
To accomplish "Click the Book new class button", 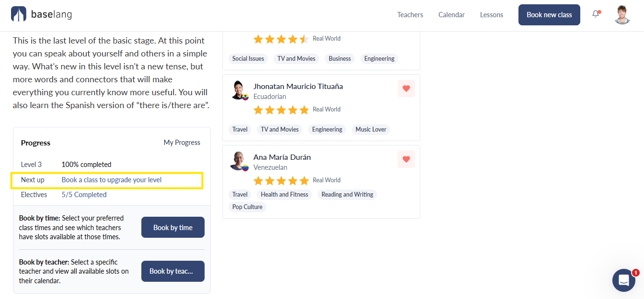I will tap(549, 15).
